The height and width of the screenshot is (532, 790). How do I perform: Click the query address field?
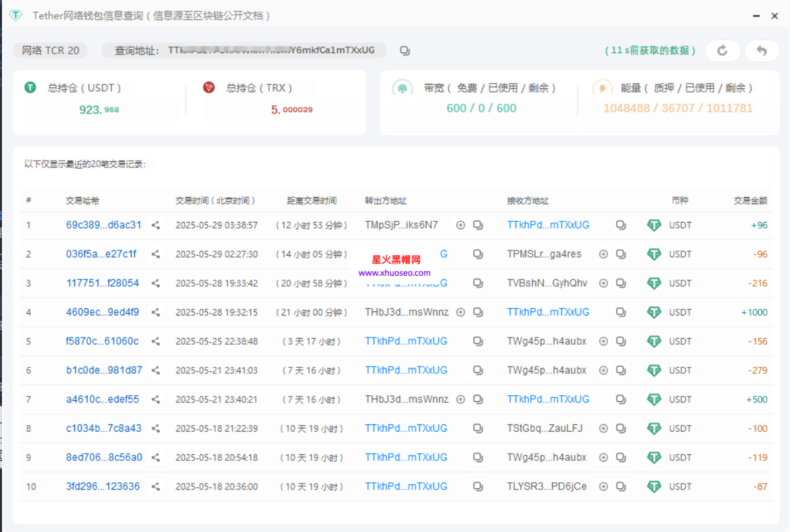[x=245, y=50]
